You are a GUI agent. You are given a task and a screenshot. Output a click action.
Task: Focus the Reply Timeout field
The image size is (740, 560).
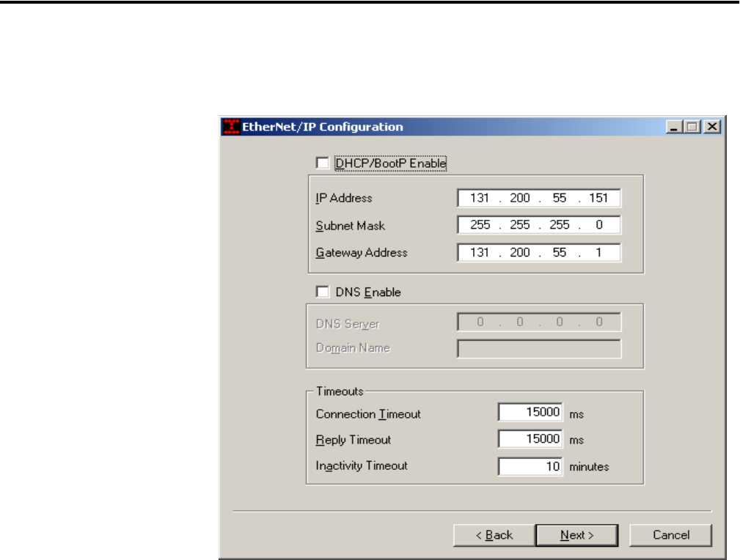pyautogui.click(x=530, y=439)
